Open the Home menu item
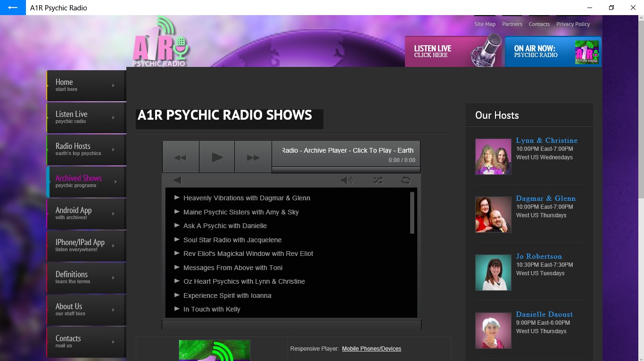The width and height of the screenshot is (644, 361). (x=86, y=85)
